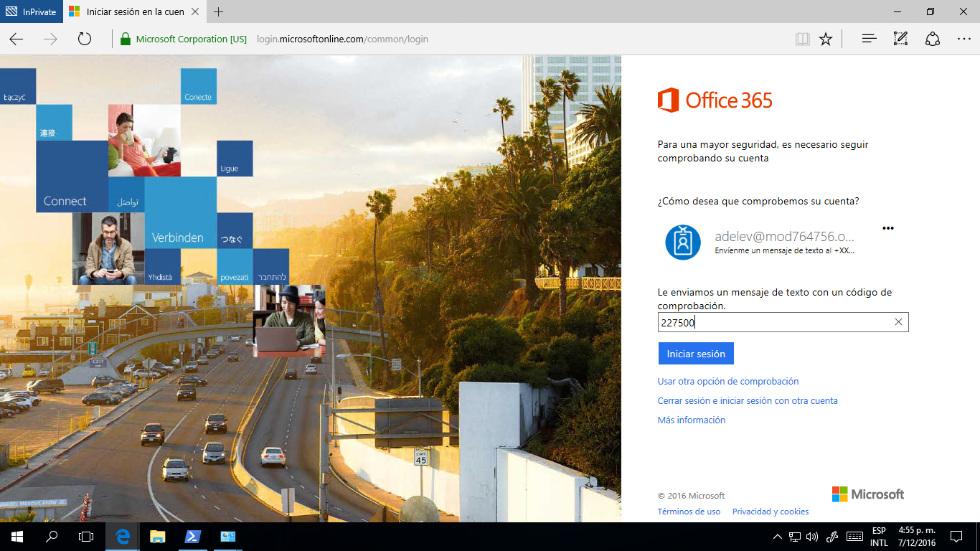Image resolution: width=980 pixels, height=551 pixels.
Task: Click the Edge taskbar icon
Action: coord(123,537)
